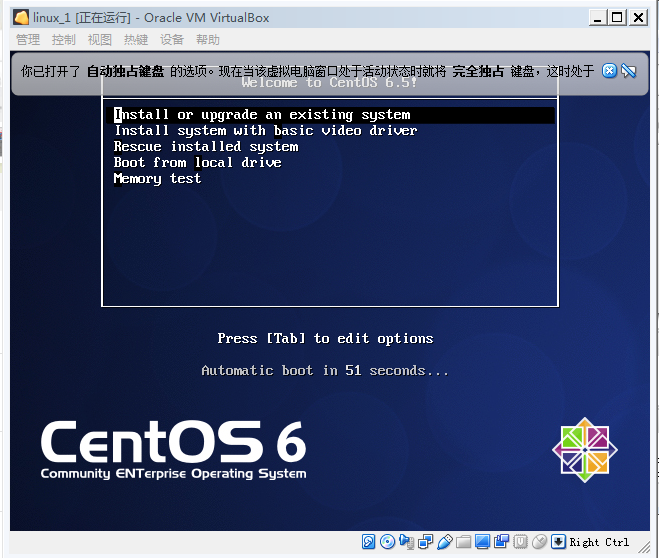
Task: Open the 帮助 menu
Action: (208, 39)
